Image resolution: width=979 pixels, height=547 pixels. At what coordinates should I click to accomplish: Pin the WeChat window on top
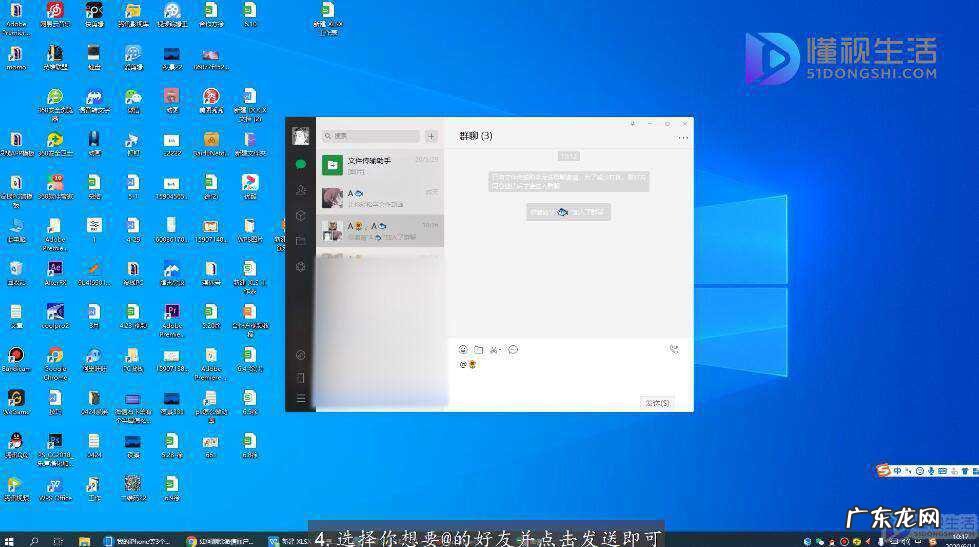(633, 124)
